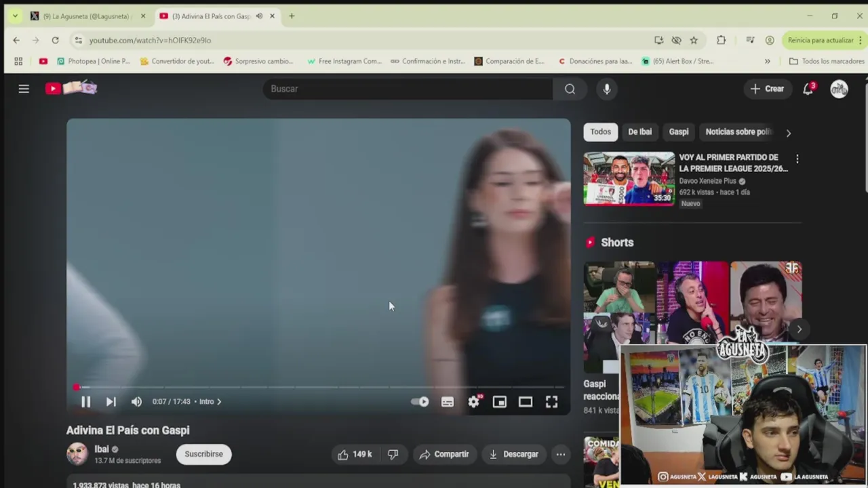Screen dimensions: 868x488
Task: Open the YouTube hamburger guide menu
Action: tap(24, 89)
